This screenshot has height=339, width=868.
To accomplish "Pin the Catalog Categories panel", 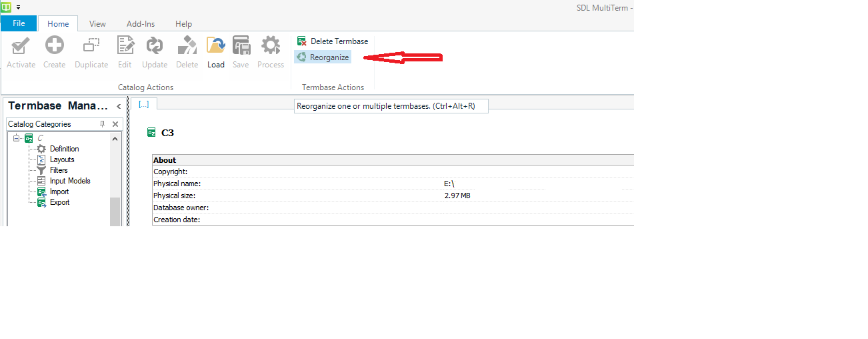I will pyautogui.click(x=103, y=124).
